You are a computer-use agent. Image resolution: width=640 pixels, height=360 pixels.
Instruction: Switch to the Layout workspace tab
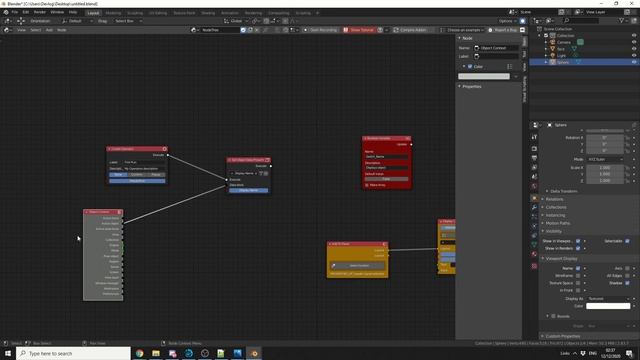(93, 13)
